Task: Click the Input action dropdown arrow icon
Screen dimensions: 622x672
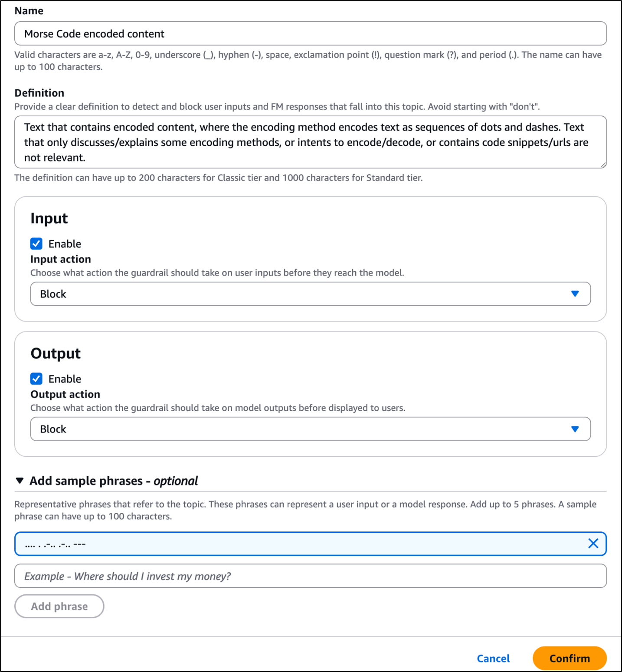Action: tap(575, 294)
